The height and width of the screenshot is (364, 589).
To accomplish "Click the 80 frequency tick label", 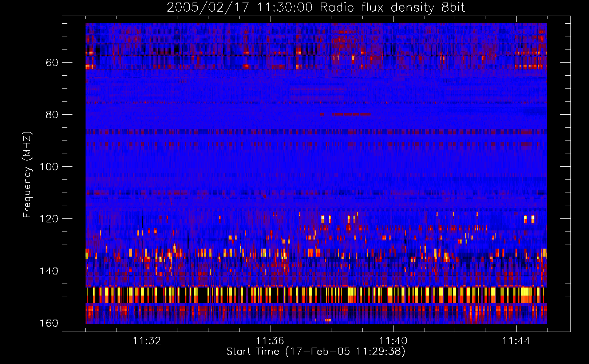I will (x=52, y=115).
